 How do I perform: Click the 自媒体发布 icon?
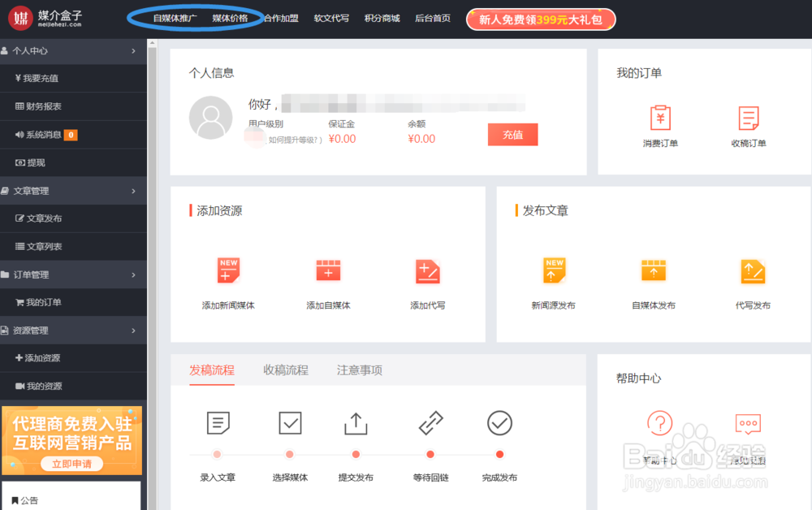(x=654, y=270)
